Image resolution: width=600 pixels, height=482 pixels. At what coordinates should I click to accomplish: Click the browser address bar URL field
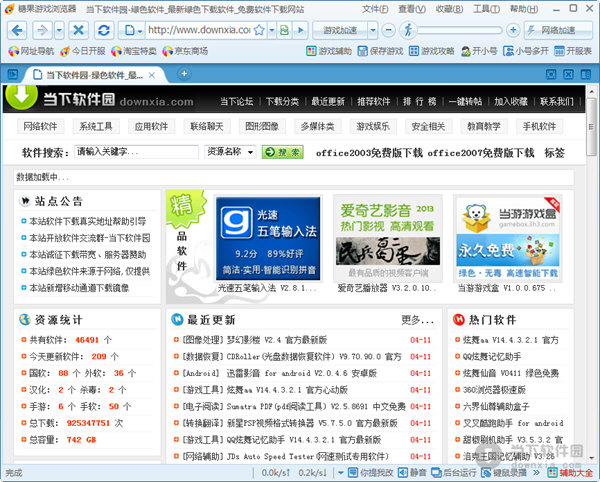point(199,30)
